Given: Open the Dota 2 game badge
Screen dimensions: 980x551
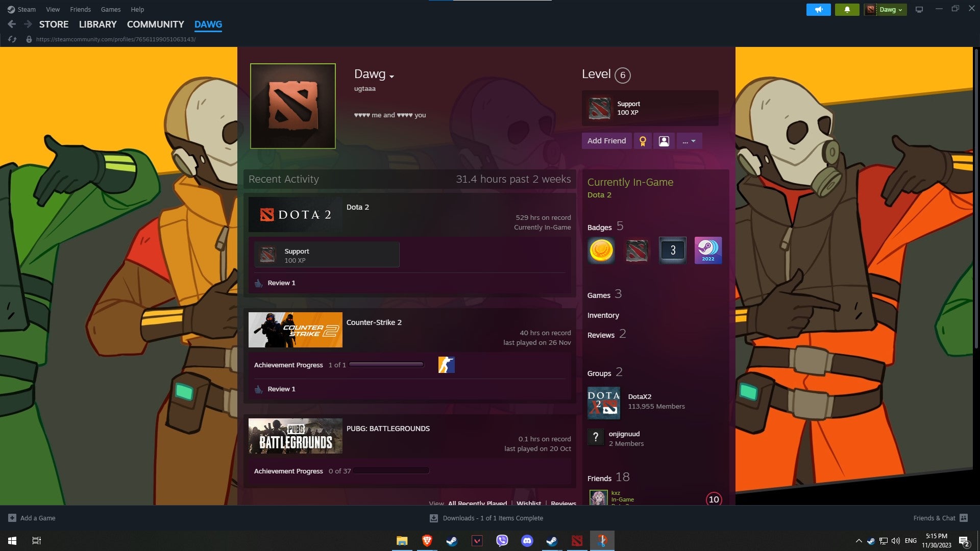Looking at the screenshot, I should (636, 250).
